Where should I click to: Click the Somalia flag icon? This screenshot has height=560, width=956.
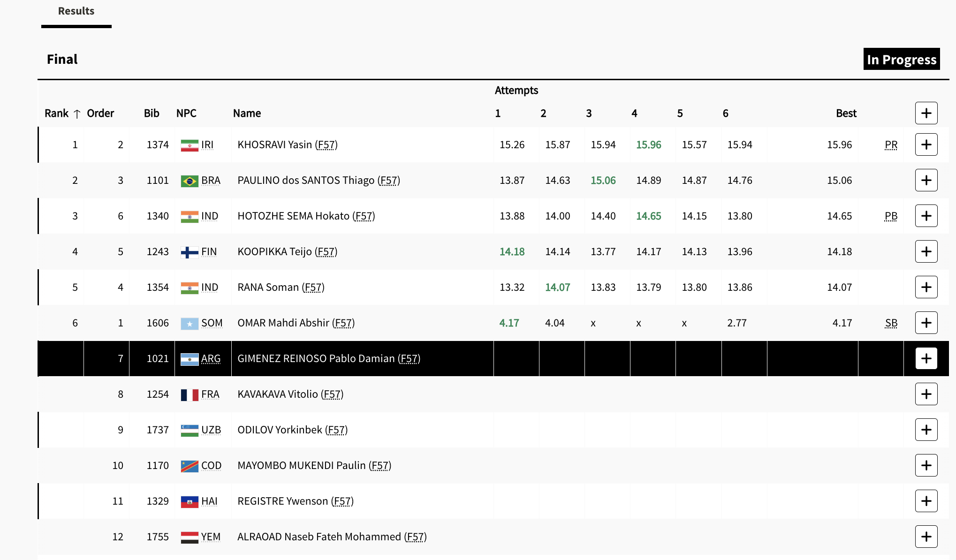190,324
